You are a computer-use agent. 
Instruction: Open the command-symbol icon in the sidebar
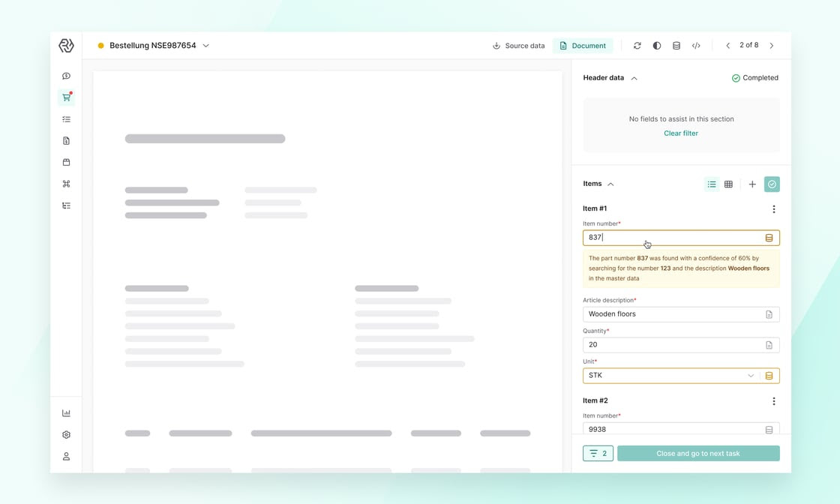coord(66,184)
